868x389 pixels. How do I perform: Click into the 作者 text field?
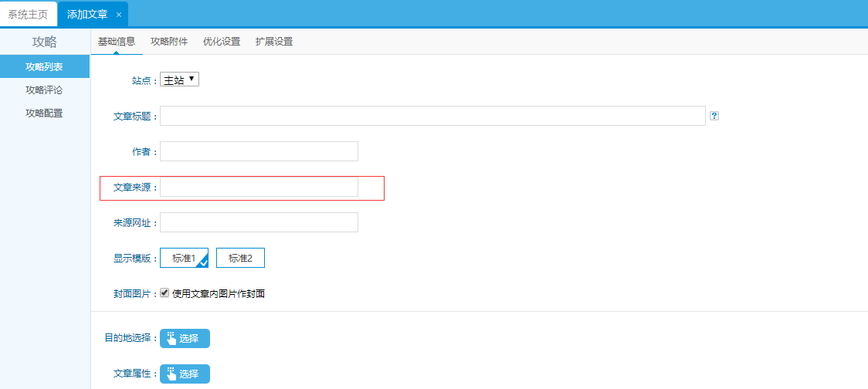(259, 151)
